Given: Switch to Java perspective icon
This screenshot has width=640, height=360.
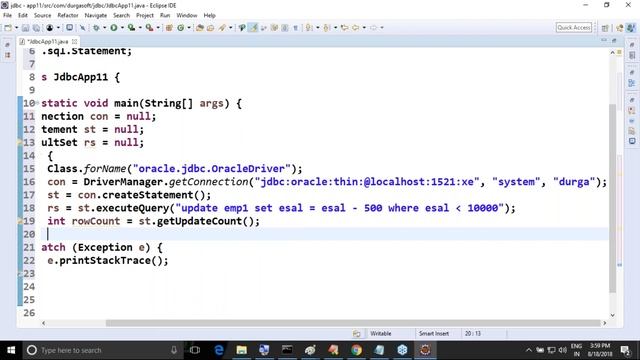Looking at the screenshot, I should [x=631, y=28].
